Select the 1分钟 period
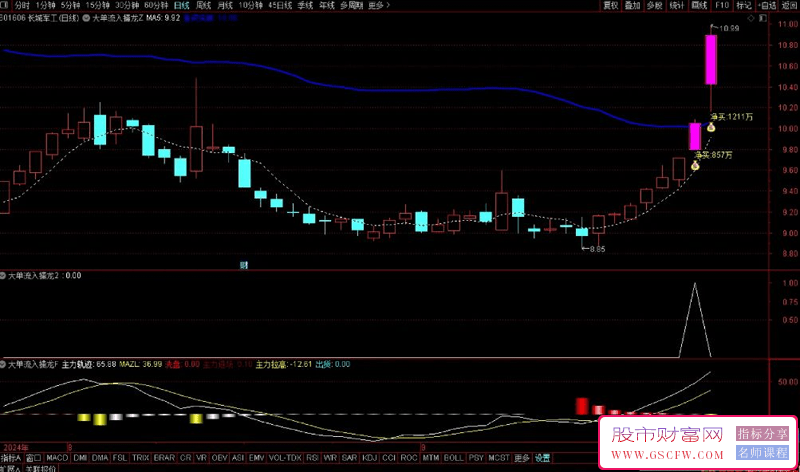Viewport: 800px width, 472px height. coord(46,5)
